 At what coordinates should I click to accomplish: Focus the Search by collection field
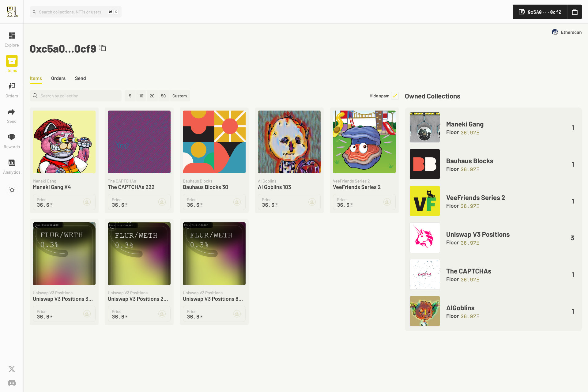pyautogui.click(x=76, y=96)
